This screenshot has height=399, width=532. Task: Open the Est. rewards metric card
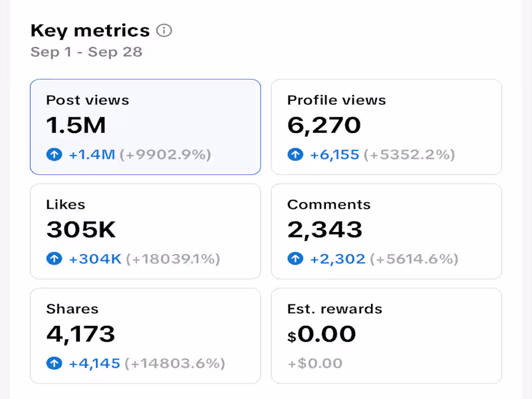[x=386, y=336]
